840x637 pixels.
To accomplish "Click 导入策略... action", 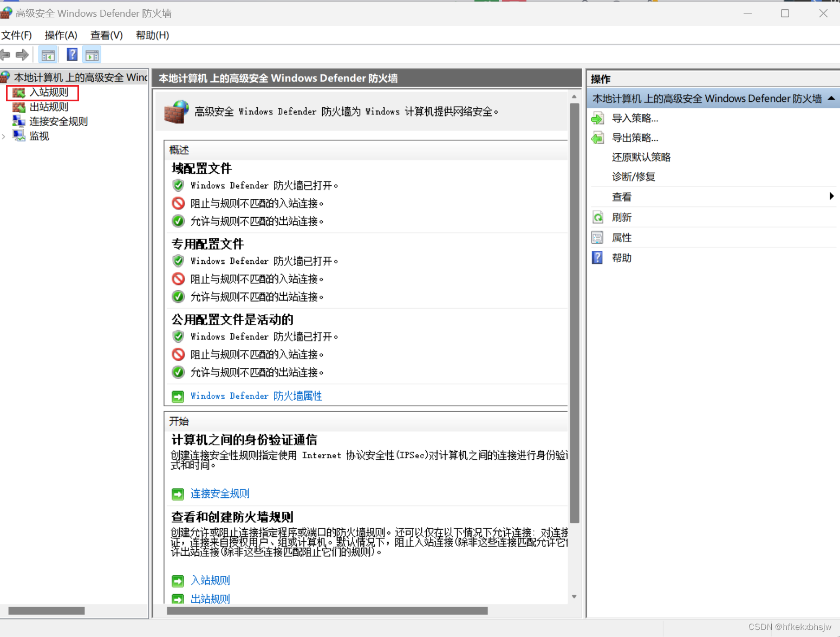I will click(635, 118).
